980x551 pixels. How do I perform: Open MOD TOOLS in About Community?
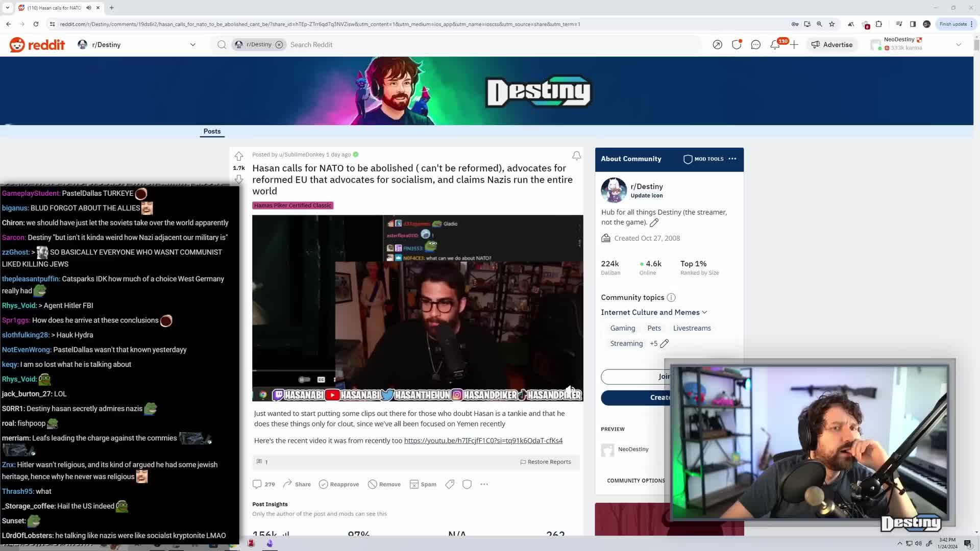point(703,159)
